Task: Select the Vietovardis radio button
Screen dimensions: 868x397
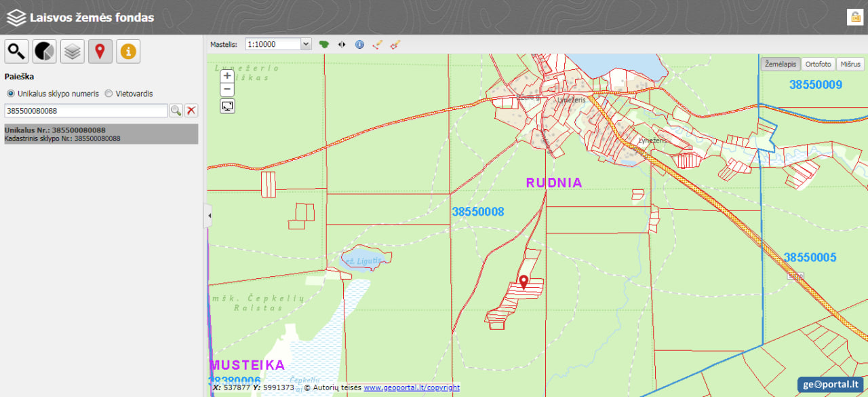Action: 108,94
